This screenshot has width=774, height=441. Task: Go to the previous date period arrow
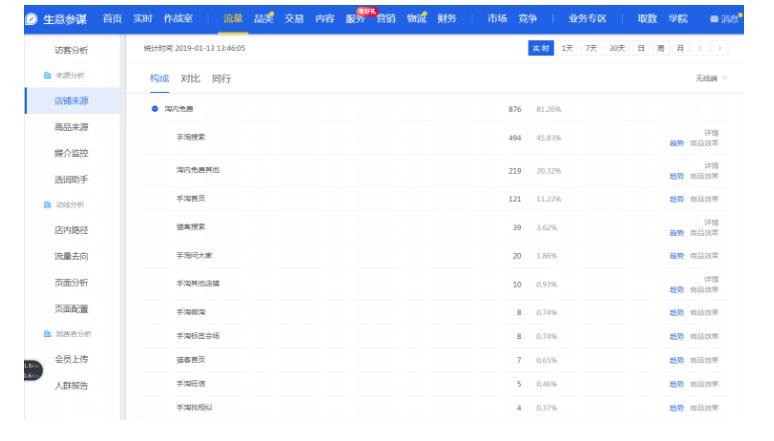point(700,48)
